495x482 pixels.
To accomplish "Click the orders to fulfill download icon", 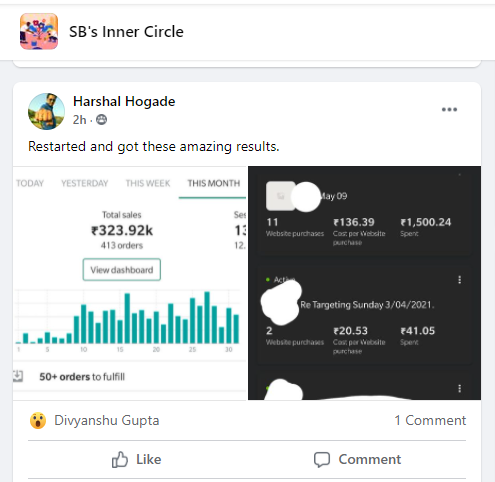I will pyautogui.click(x=18, y=376).
